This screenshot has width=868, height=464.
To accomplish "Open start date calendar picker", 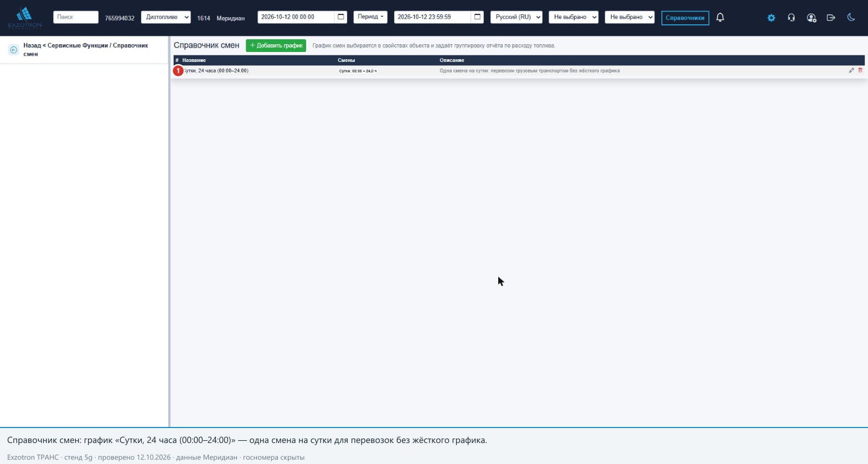I will point(340,17).
